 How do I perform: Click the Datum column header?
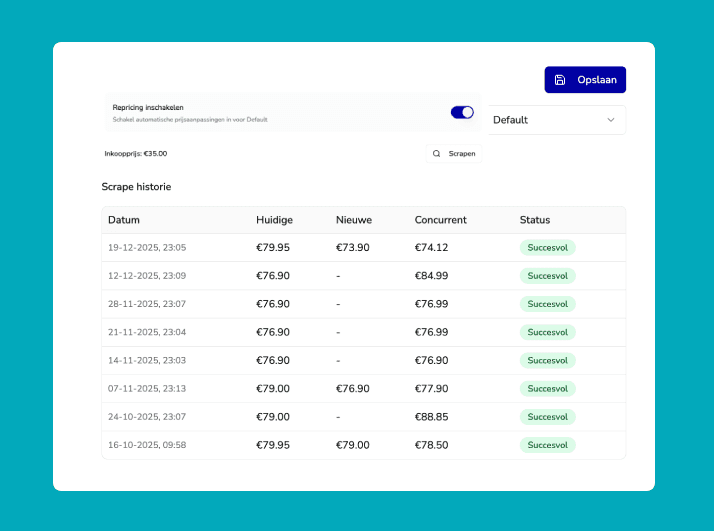(x=124, y=220)
